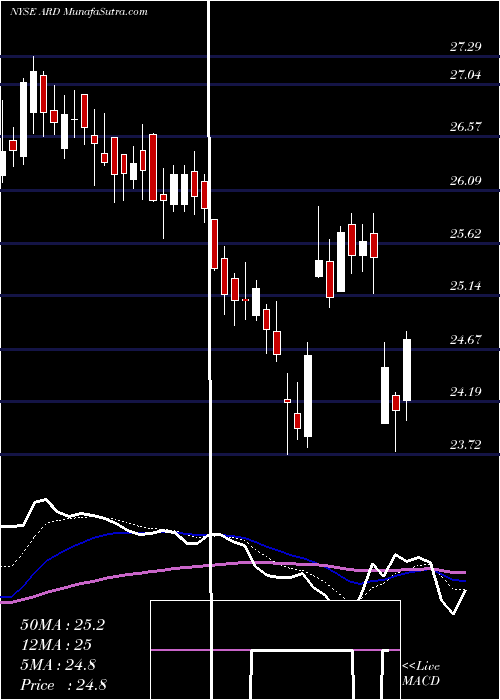The height and width of the screenshot is (700, 500).
Task: Click the 50MA : 25.2 readout
Action: pos(62,625)
